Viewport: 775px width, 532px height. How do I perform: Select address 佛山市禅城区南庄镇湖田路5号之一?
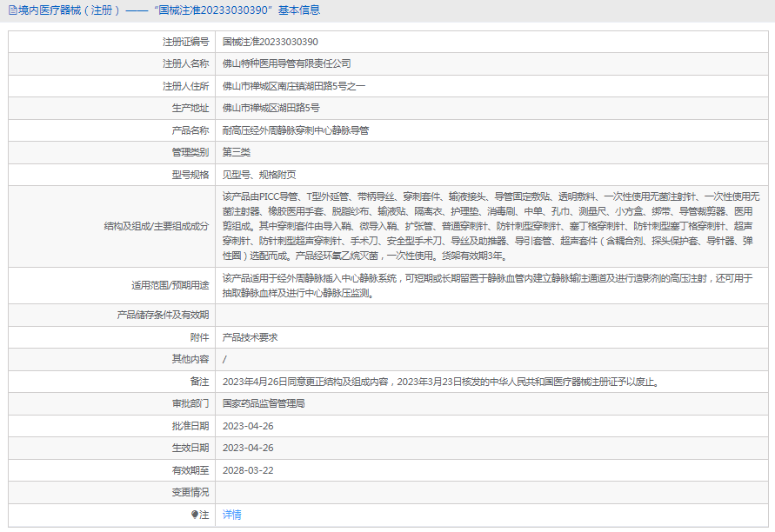coord(294,86)
